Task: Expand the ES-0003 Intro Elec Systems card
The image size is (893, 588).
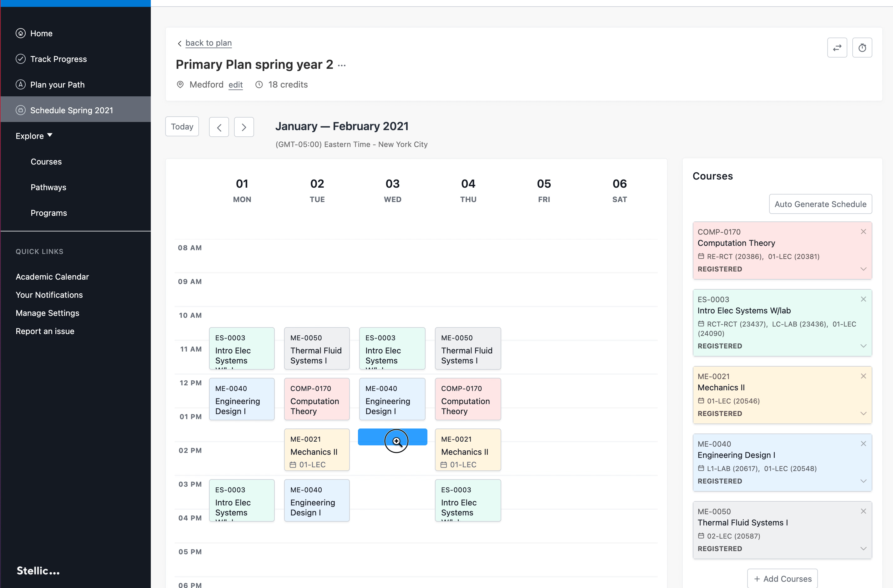Action: 863,346
